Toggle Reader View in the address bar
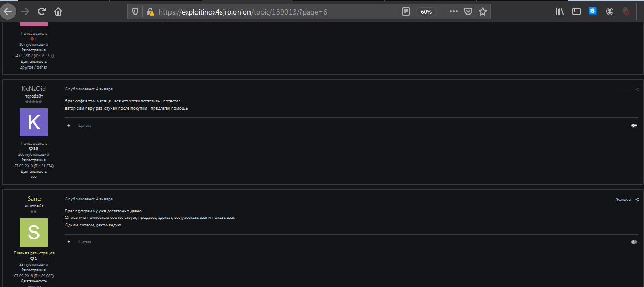The height and width of the screenshot is (287, 644). [x=406, y=11]
